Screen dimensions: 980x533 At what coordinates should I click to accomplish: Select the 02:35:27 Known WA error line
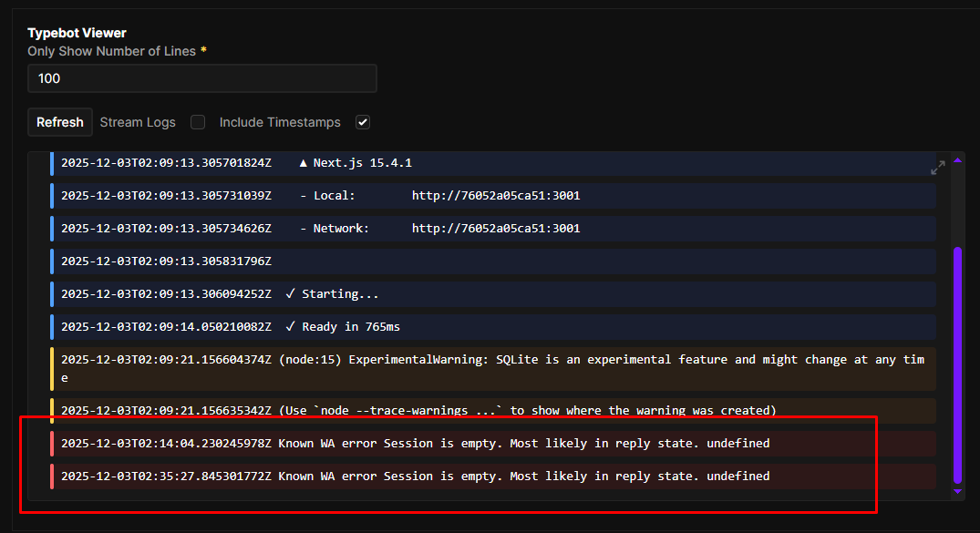[x=493, y=477]
